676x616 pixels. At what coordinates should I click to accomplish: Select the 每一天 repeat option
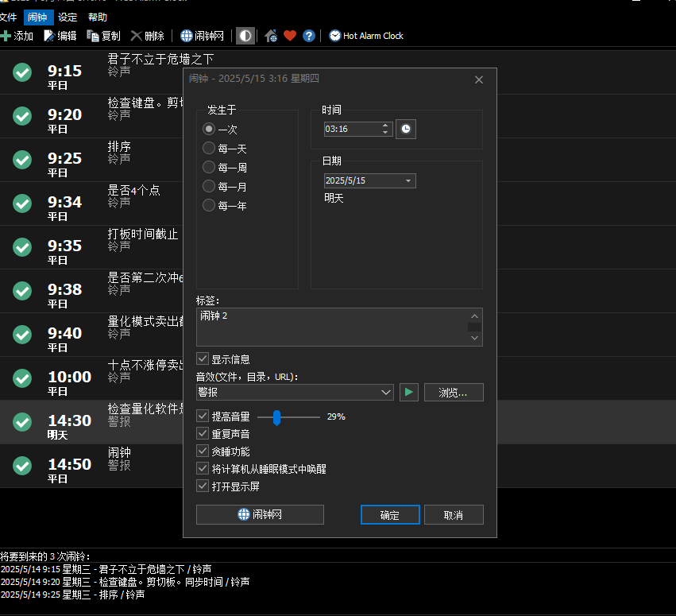[209, 148]
